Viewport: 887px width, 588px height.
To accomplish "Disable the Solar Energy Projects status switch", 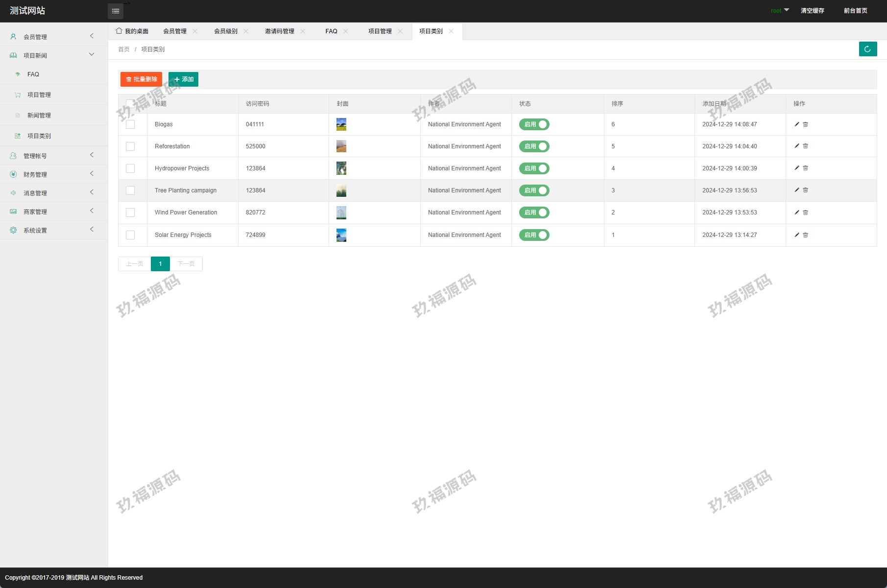I will click(534, 235).
